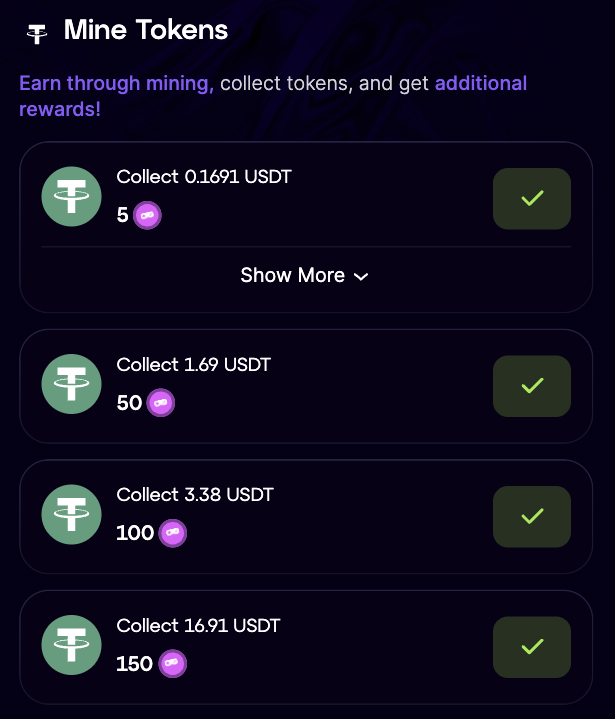Click the USDT coin icon for 1.69 task
The image size is (615, 719).
tap(72, 384)
